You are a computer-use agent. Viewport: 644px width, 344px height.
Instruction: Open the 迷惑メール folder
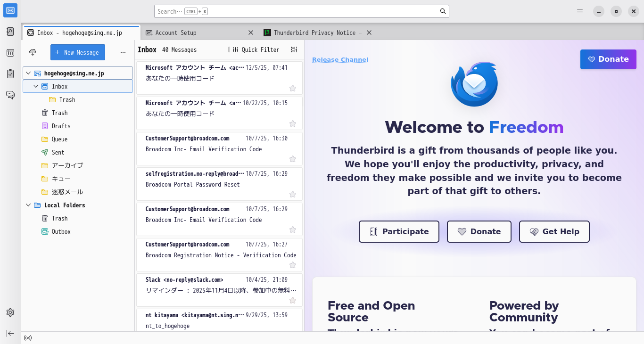point(78,192)
